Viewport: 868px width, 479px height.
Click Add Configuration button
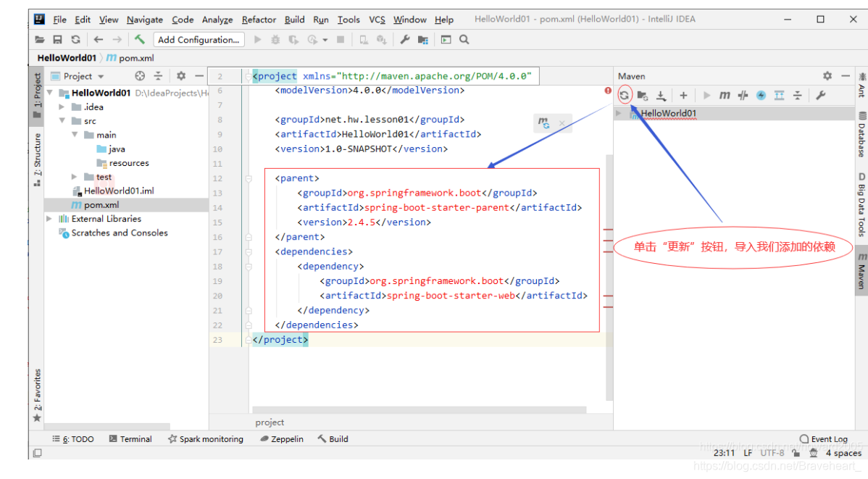click(199, 40)
